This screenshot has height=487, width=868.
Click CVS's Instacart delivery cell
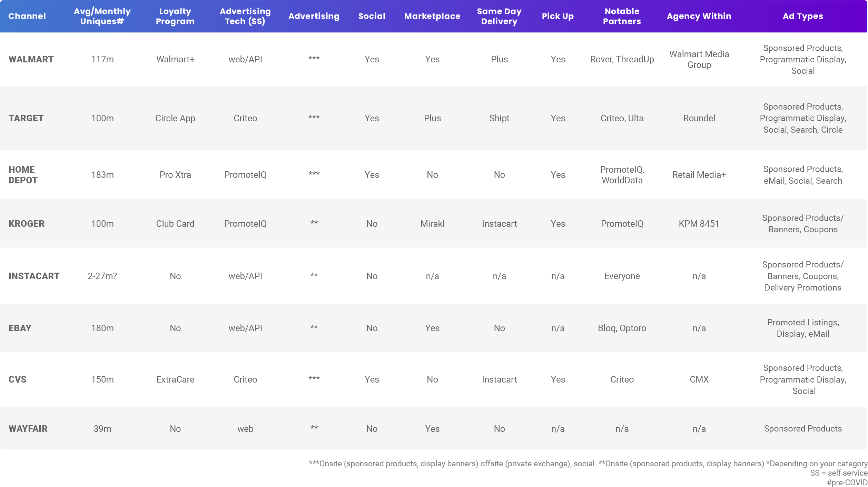coord(499,379)
